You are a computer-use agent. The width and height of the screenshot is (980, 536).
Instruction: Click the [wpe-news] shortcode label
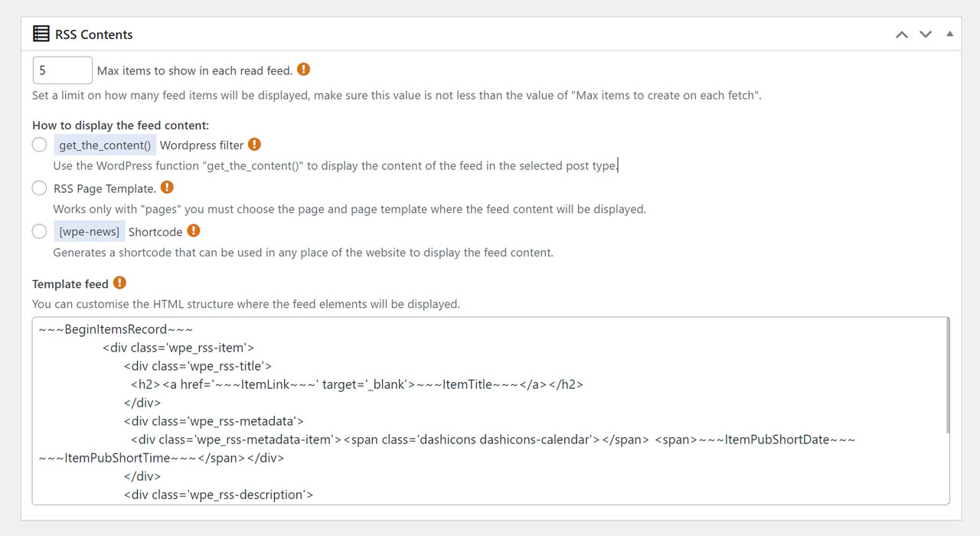tap(90, 231)
